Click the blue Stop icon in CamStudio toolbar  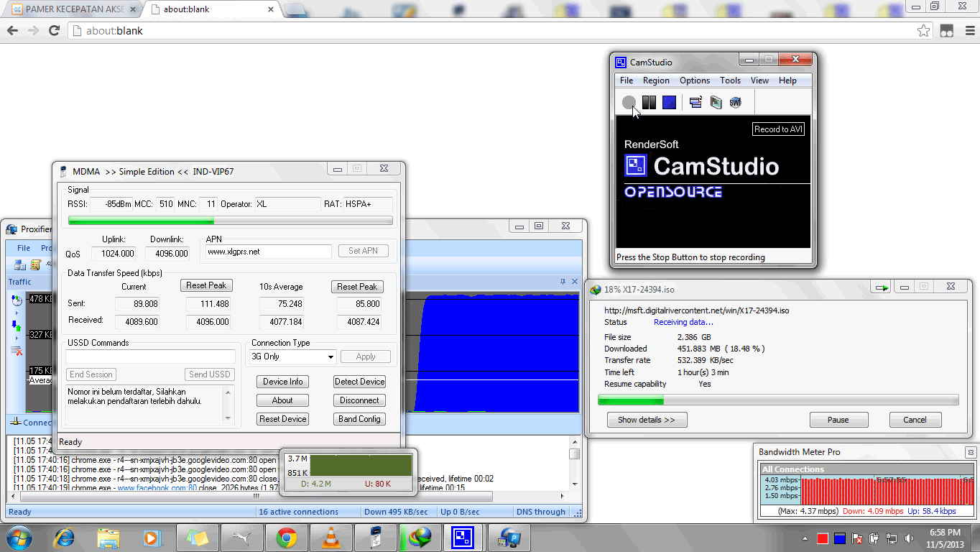[669, 102]
